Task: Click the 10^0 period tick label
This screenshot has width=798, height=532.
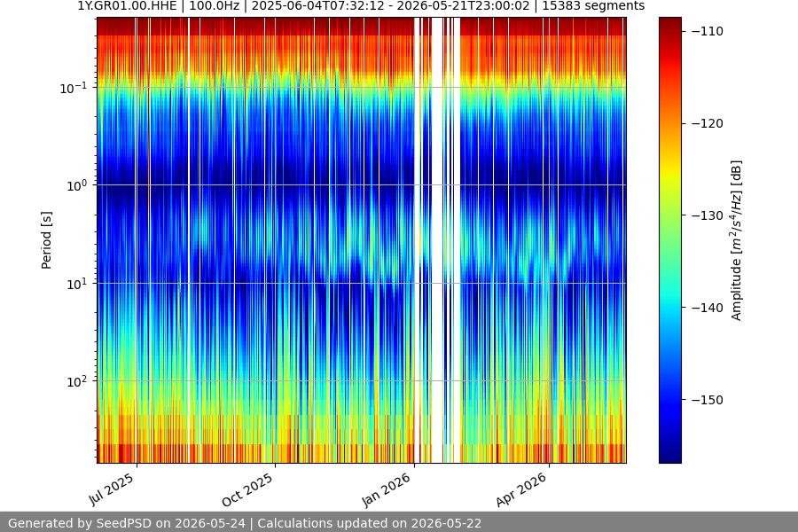Action: coord(76,186)
